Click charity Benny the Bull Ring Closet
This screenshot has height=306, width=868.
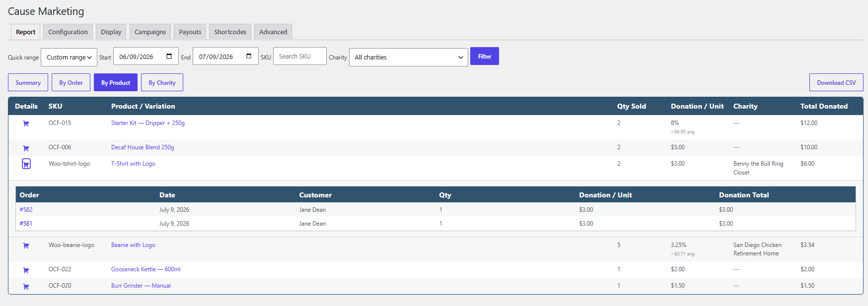tap(758, 168)
